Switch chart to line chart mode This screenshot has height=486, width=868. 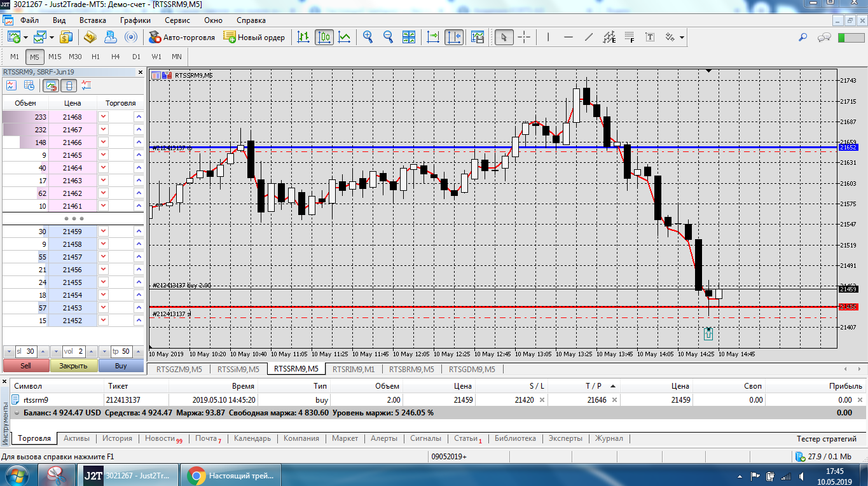click(344, 38)
